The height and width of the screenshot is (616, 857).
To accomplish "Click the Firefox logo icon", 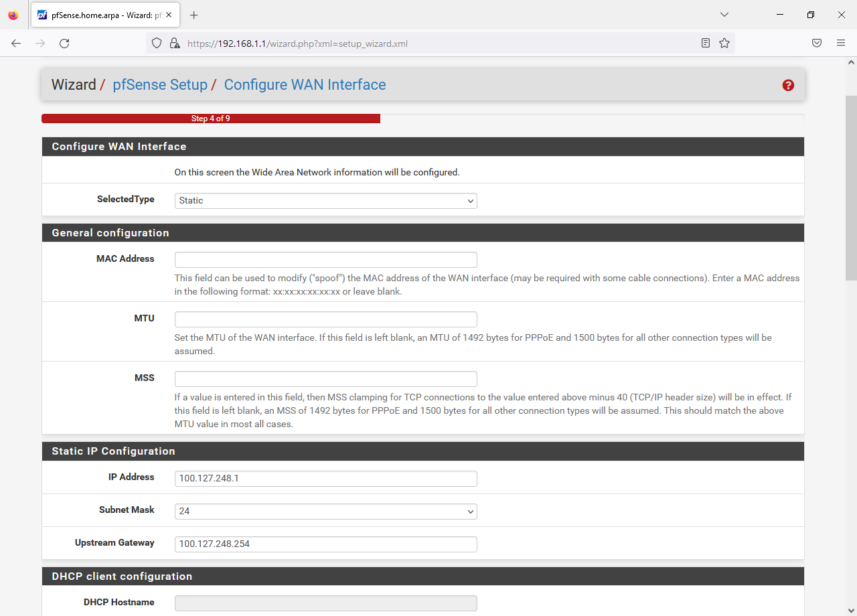I will (x=13, y=15).
